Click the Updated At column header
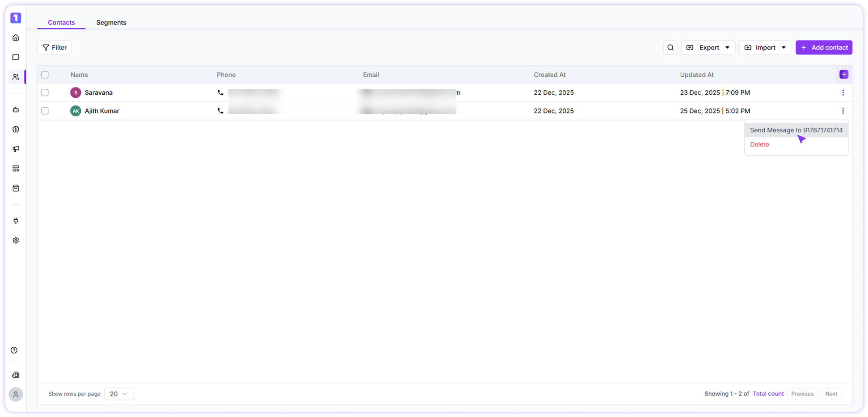This screenshot has width=868, height=417. coord(697,75)
